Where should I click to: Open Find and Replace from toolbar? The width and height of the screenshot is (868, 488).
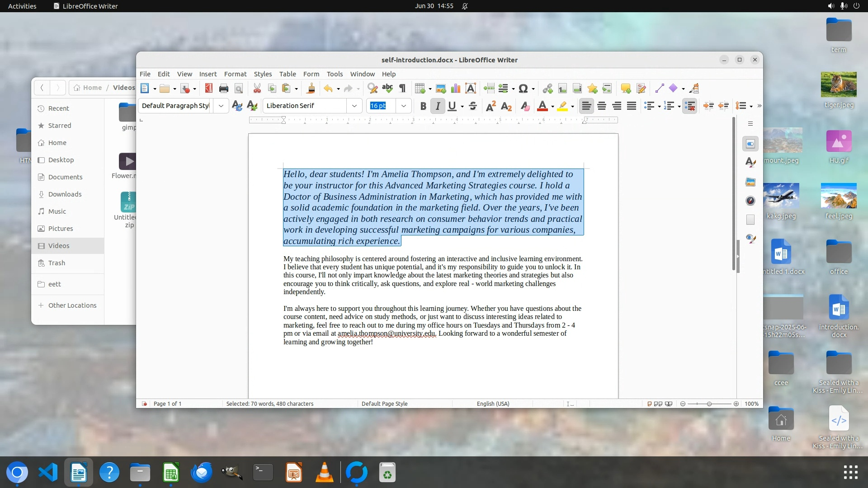(372, 89)
